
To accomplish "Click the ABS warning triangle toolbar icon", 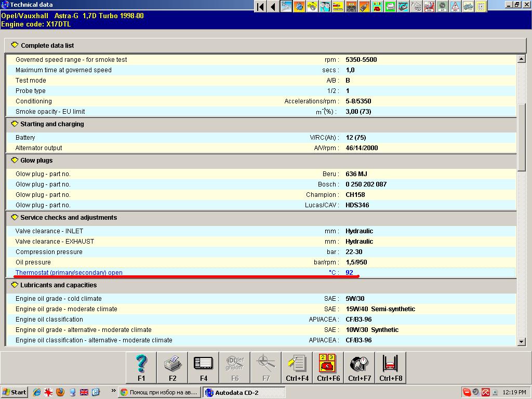I will click(x=455, y=6).
